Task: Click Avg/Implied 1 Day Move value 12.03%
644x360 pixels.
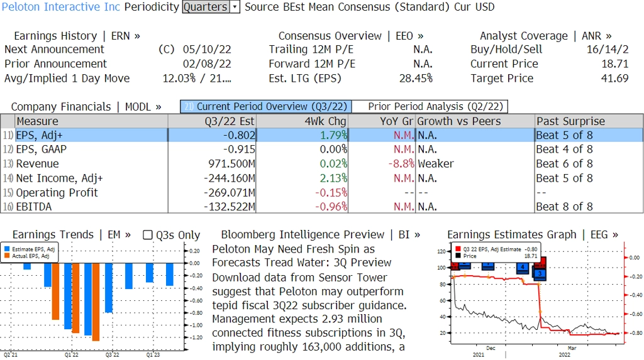Action: [179, 79]
